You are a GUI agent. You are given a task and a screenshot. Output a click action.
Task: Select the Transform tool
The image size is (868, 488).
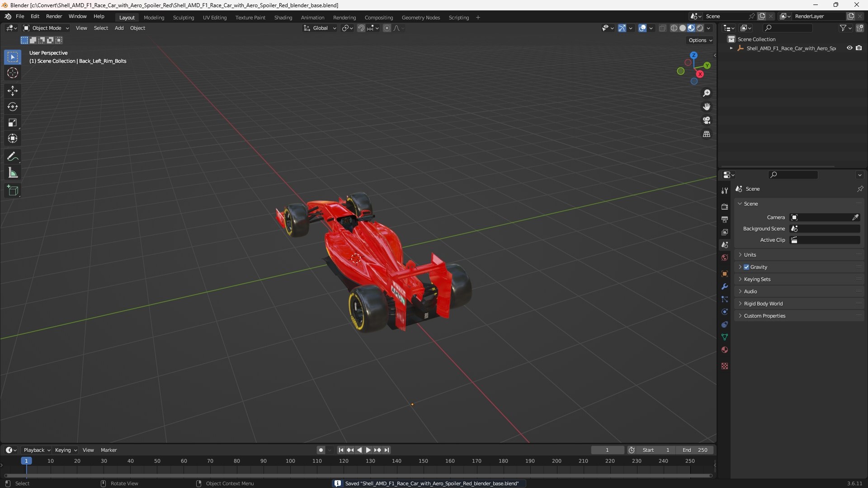[13, 138]
